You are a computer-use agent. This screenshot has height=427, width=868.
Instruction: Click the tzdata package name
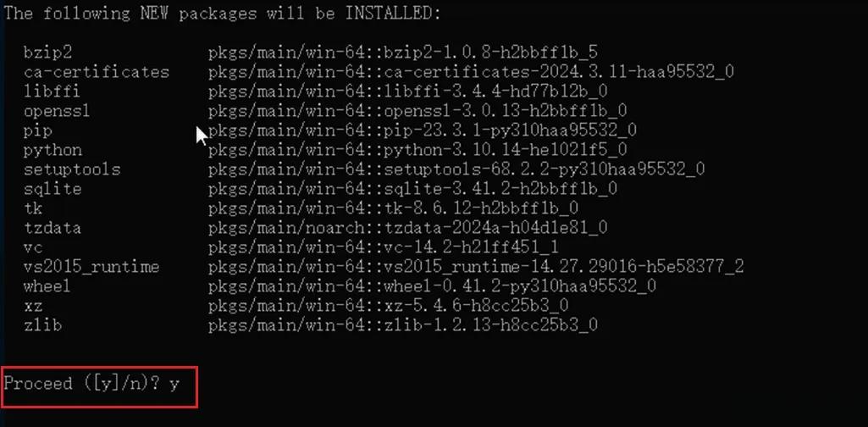click(53, 228)
